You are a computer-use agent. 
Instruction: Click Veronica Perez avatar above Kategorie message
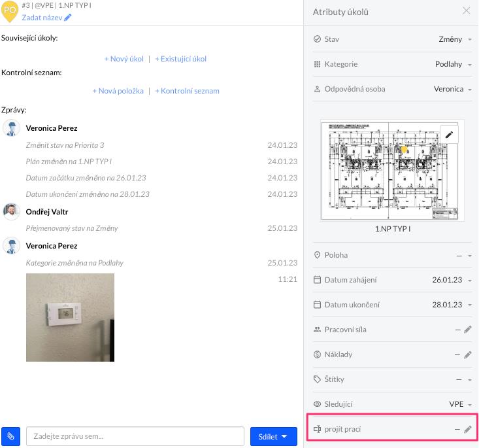(11, 246)
